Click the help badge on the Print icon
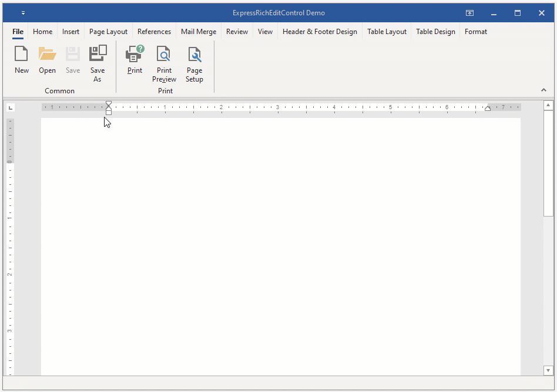Viewport: 557px width, 392px height. point(140,49)
